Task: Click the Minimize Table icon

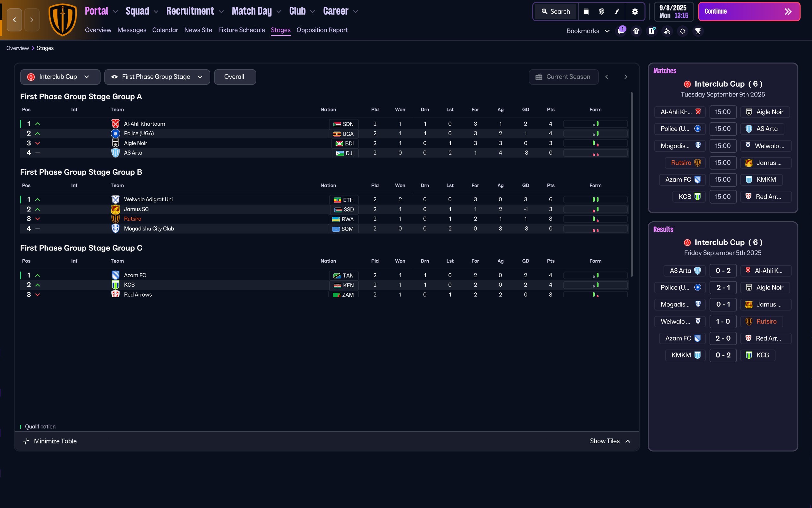Action: (26, 441)
